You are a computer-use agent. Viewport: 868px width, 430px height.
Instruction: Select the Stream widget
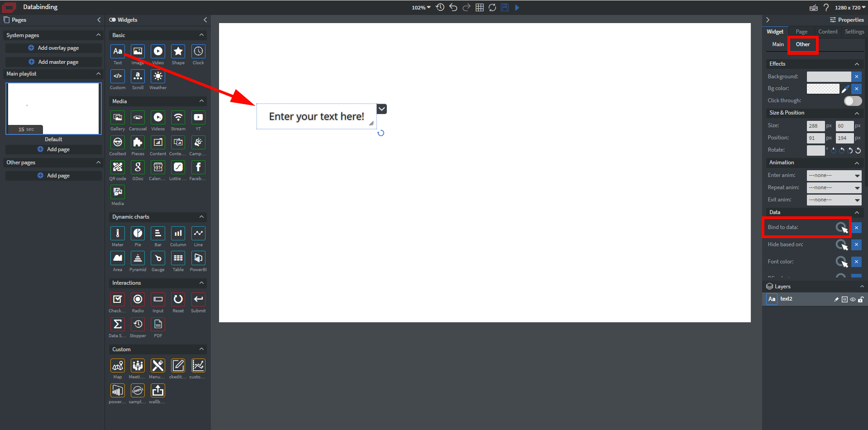(178, 117)
